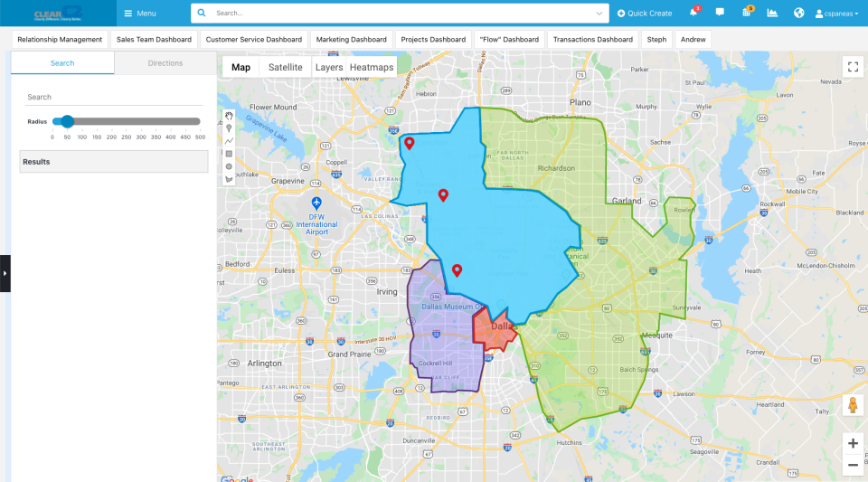Click the Garland city label
This screenshot has height=482, width=868.
pyautogui.click(x=627, y=201)
